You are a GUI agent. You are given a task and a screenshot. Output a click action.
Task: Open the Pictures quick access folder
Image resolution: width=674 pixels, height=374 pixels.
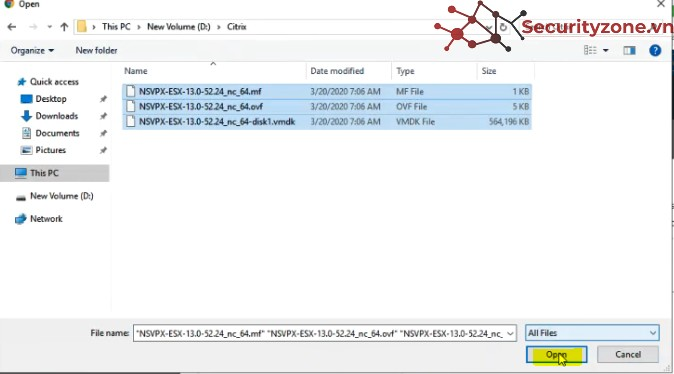pos(51,150)
